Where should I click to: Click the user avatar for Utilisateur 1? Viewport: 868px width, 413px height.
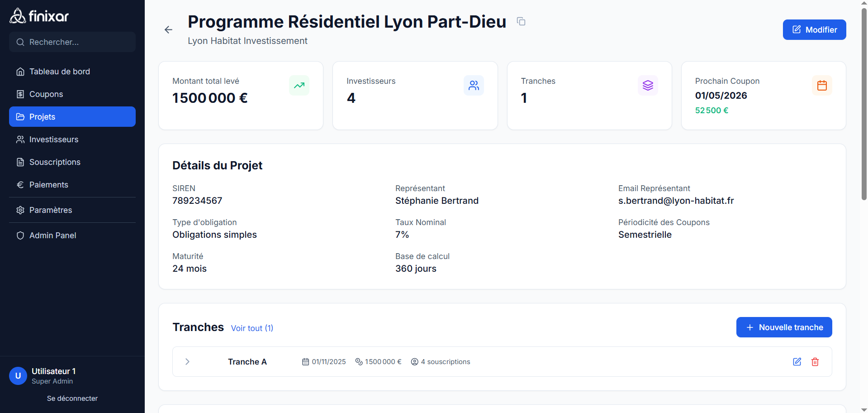[18, 375]
